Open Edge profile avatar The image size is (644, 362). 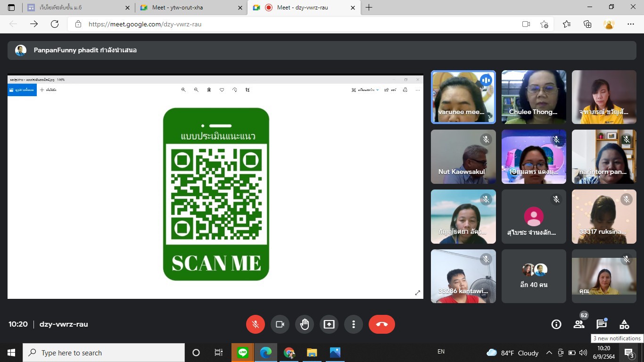point(609,24)
